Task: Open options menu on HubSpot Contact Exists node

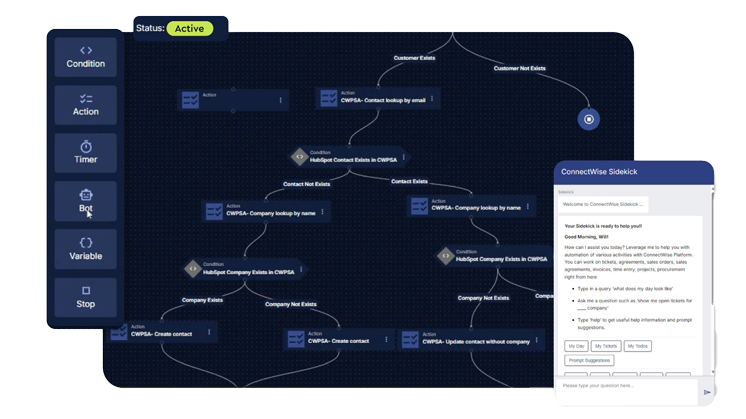Action: (x=404, y=157)
